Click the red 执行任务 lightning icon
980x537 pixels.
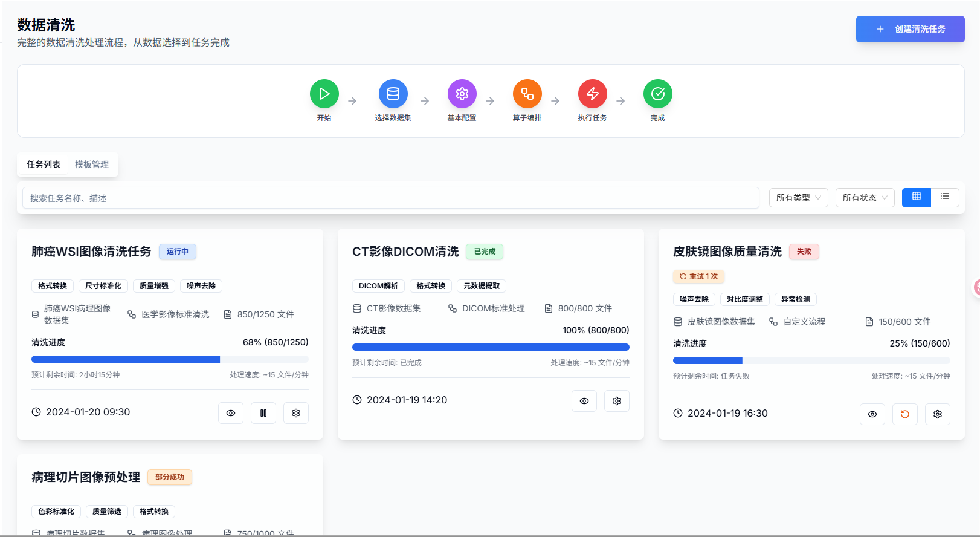pyautogui.click(x=593, y=94)
